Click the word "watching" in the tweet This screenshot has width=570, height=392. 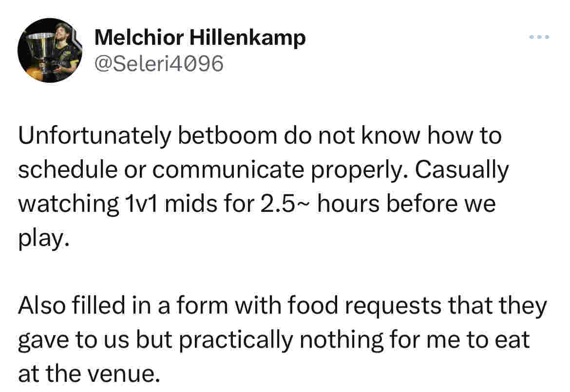click(x=68, y=204)
